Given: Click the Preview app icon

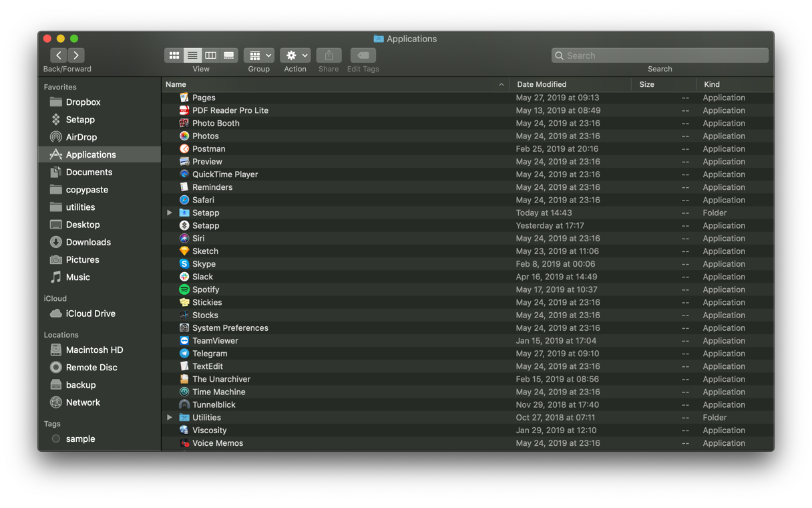Looking at the screenshot, I should point(184,161).
